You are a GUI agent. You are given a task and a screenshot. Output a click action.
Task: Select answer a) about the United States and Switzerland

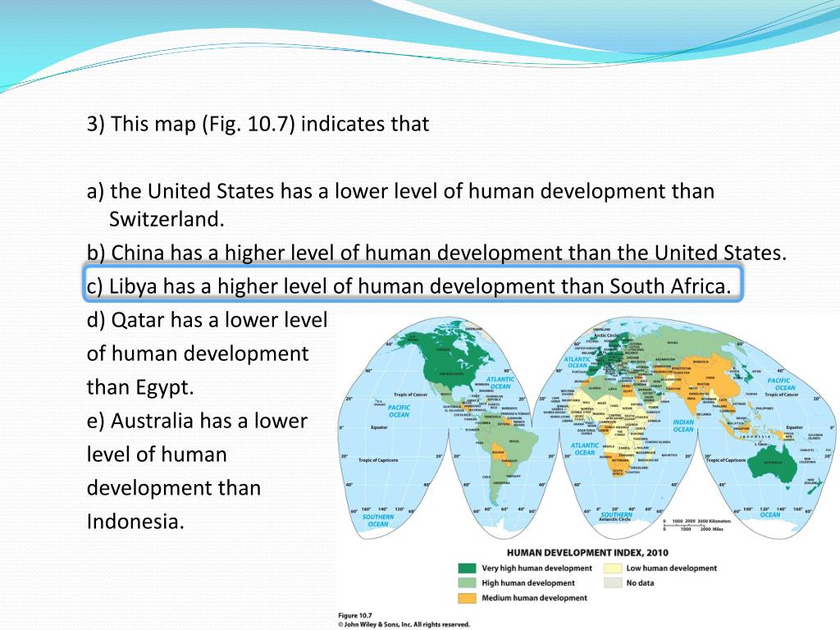point(400,204)
